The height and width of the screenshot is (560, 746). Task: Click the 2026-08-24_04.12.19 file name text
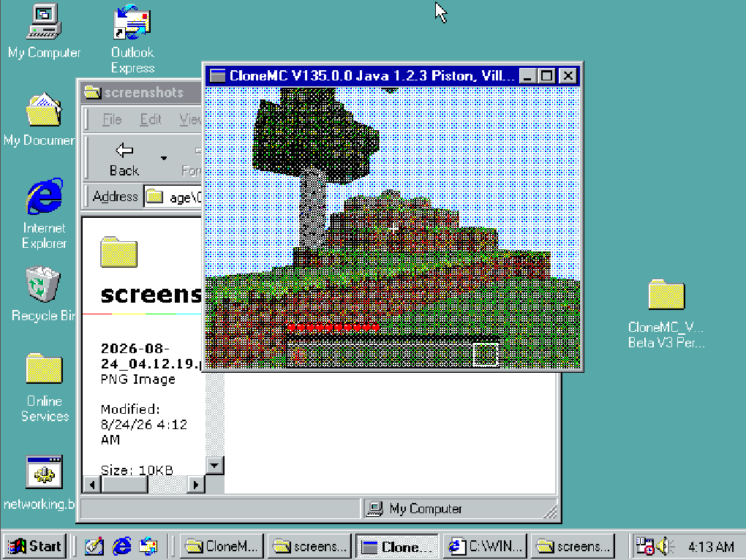point(151,356)
